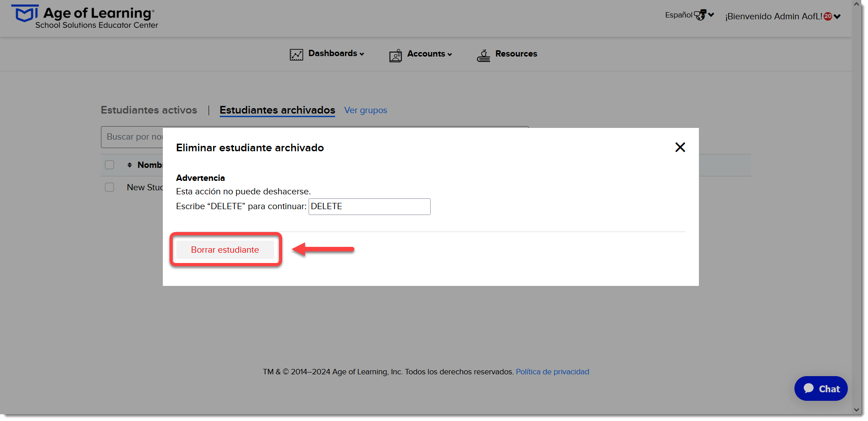Open the Español language dropdown
This screenshot has height=421, width=868.
(689, 15)
